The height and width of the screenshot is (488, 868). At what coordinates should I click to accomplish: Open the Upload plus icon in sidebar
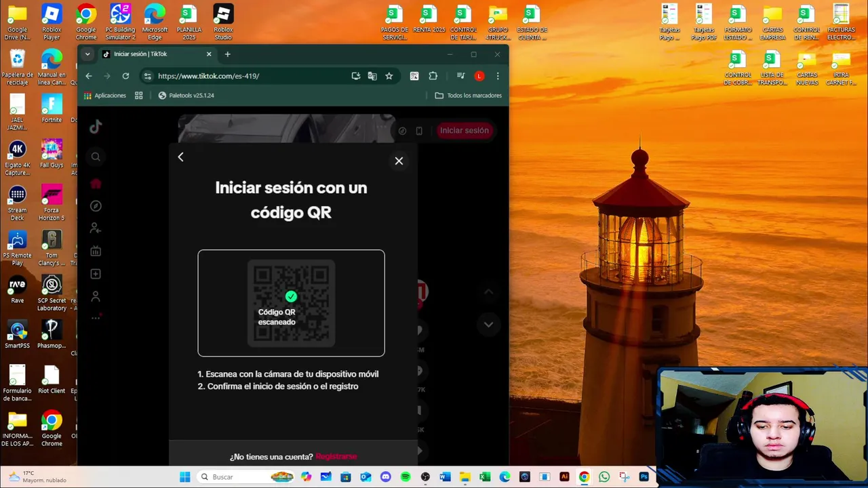96,274
